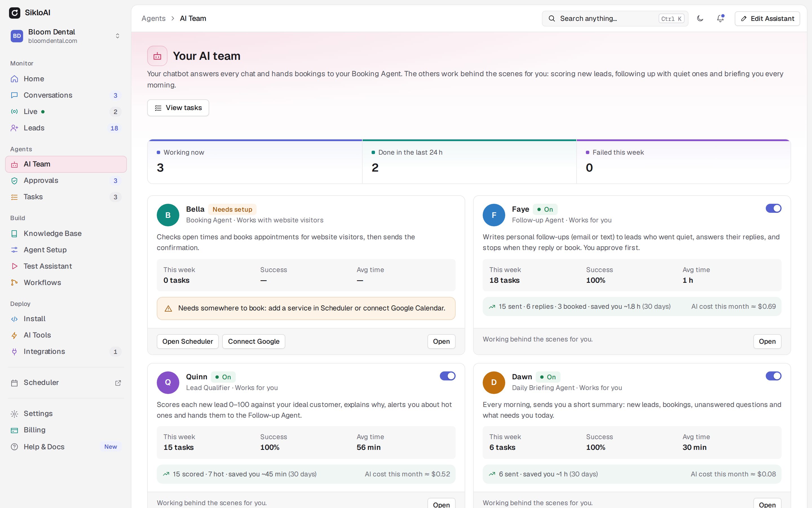This screenshot has width=812, height=508.
Task: Disable the Dawn agent switch
Action: pyautogui.click(x=773, y=376)
